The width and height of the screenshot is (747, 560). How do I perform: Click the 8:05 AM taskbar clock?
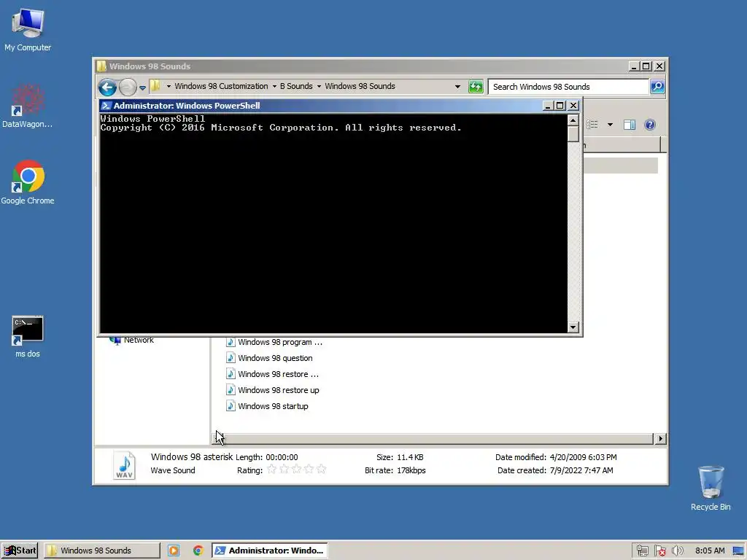tap(710, 551)
